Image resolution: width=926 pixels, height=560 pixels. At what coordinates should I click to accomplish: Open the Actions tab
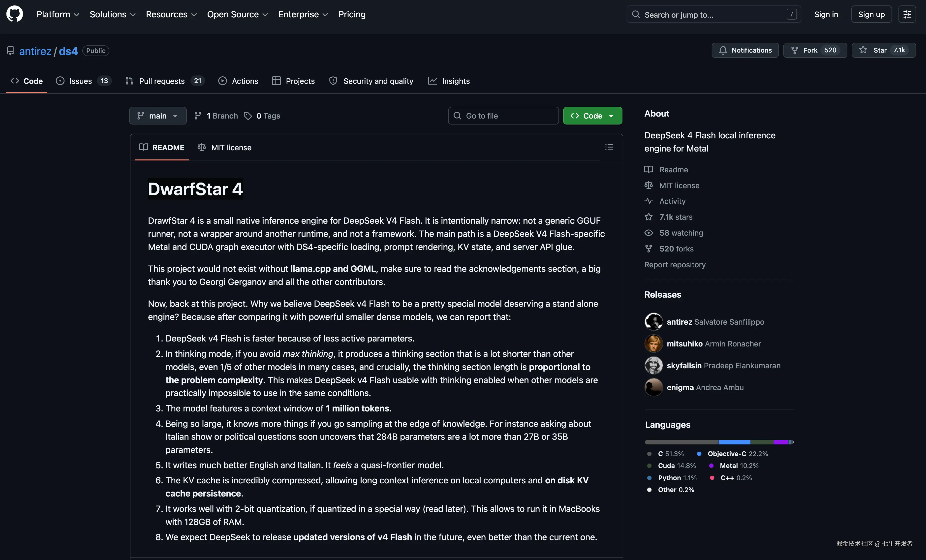pos(238,81)
